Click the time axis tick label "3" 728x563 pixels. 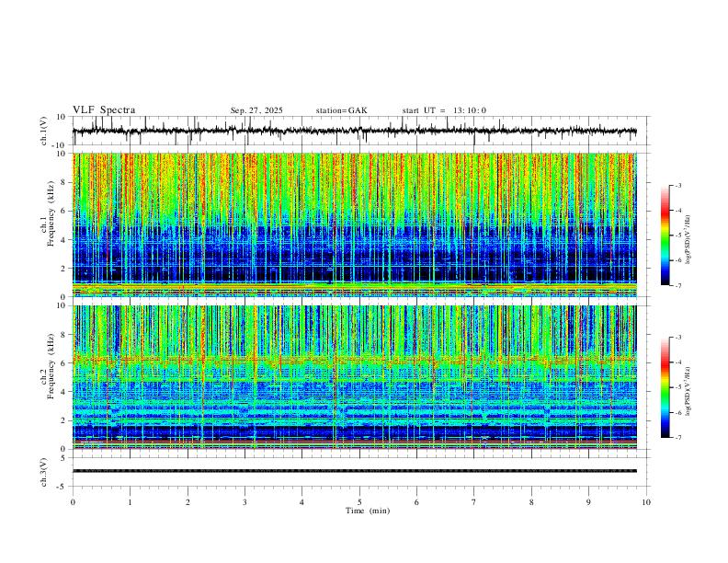[245, 502]
